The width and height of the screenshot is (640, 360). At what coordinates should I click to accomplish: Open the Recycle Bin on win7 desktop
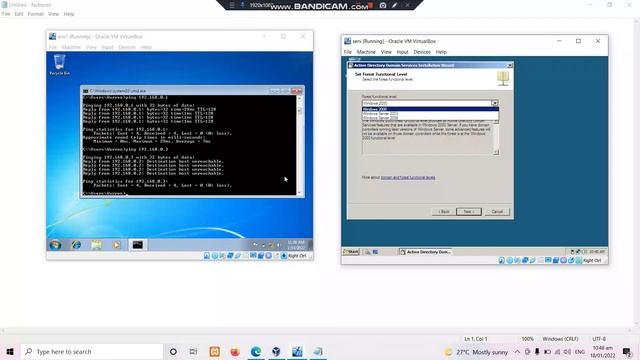pos(60,65)
